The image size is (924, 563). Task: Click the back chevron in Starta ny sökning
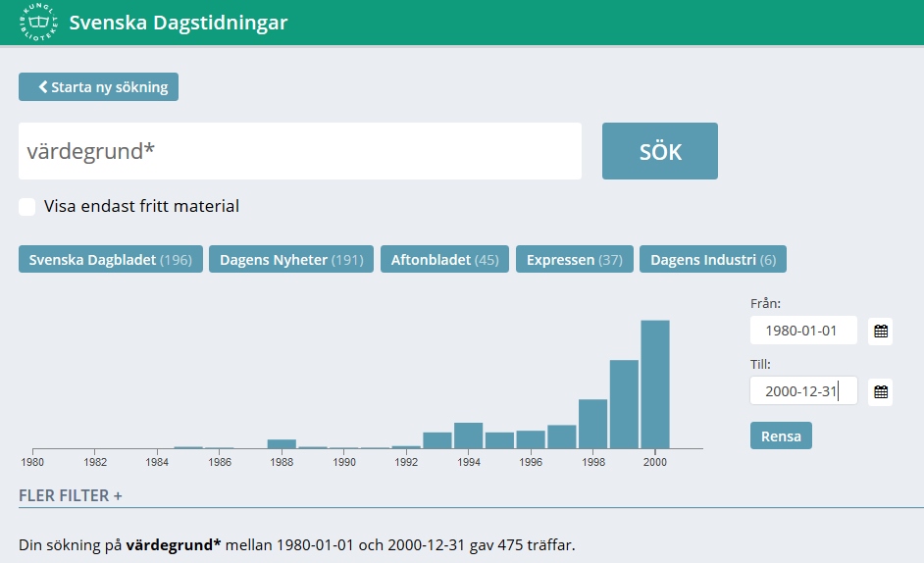coord(43,86)
